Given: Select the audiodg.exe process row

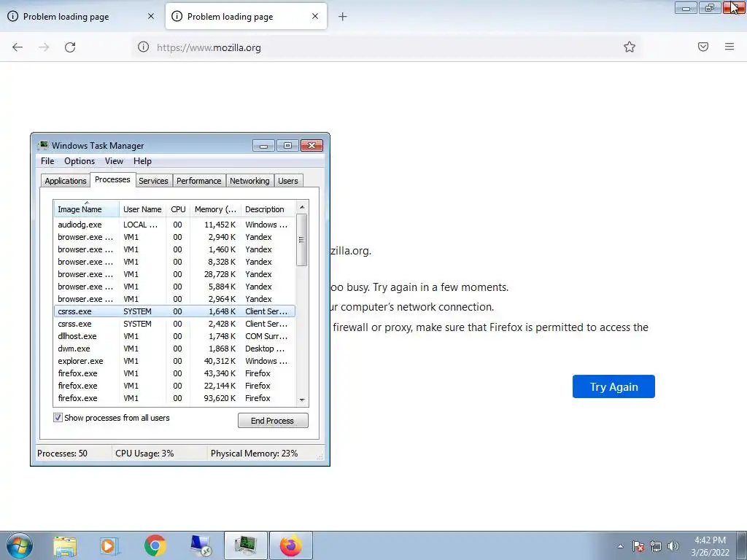Looking at the screenshot, I should (174, 225).
